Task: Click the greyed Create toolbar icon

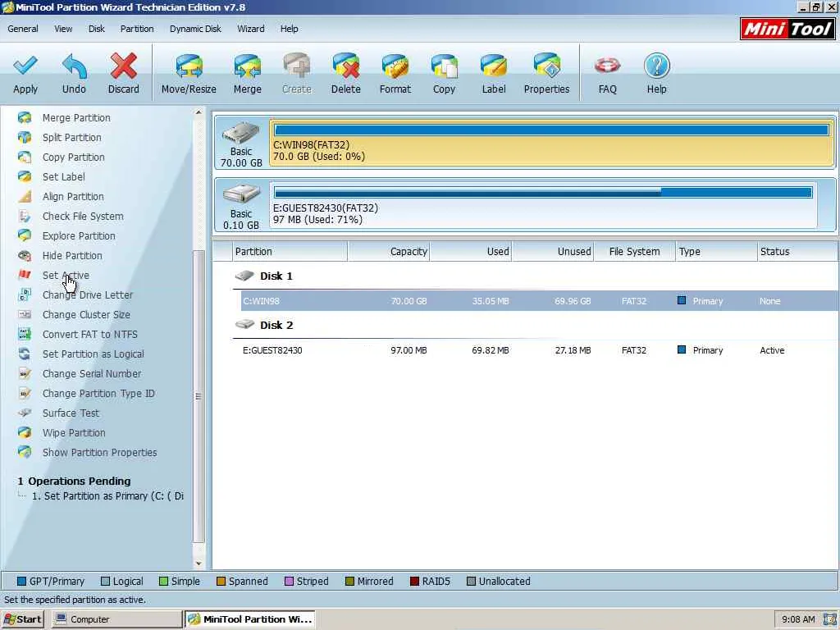Action: tap(296, 74)
